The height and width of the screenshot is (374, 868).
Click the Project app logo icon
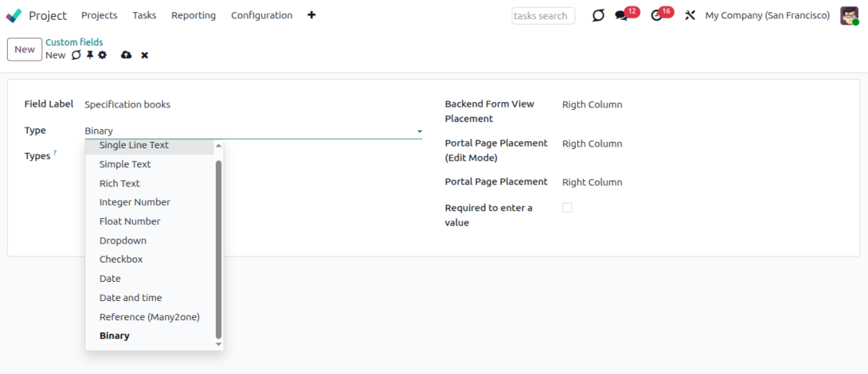14,15
